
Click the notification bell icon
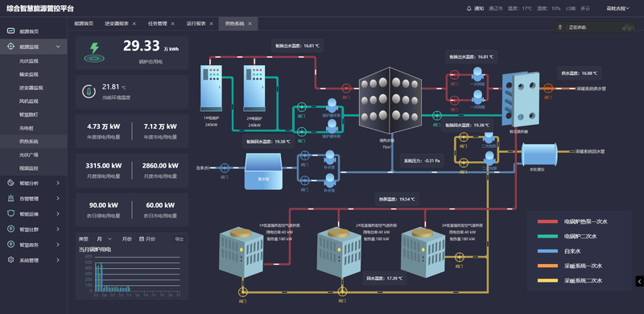[x=469, y=8]
